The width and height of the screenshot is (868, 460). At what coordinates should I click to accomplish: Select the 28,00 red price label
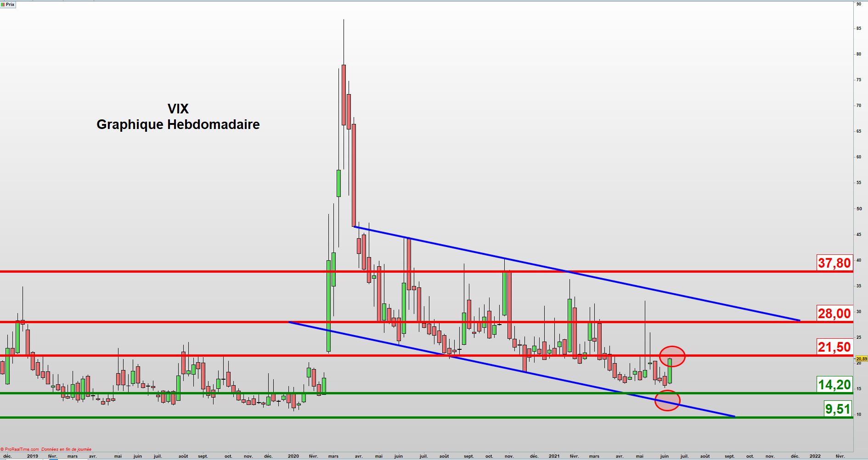point(834,314)
